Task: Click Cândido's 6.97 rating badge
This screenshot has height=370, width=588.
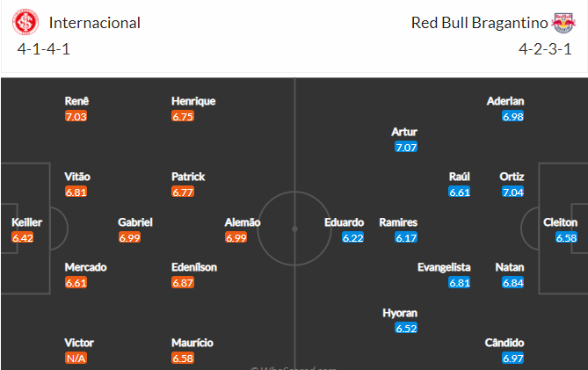Action: click(x=512, y=358)
